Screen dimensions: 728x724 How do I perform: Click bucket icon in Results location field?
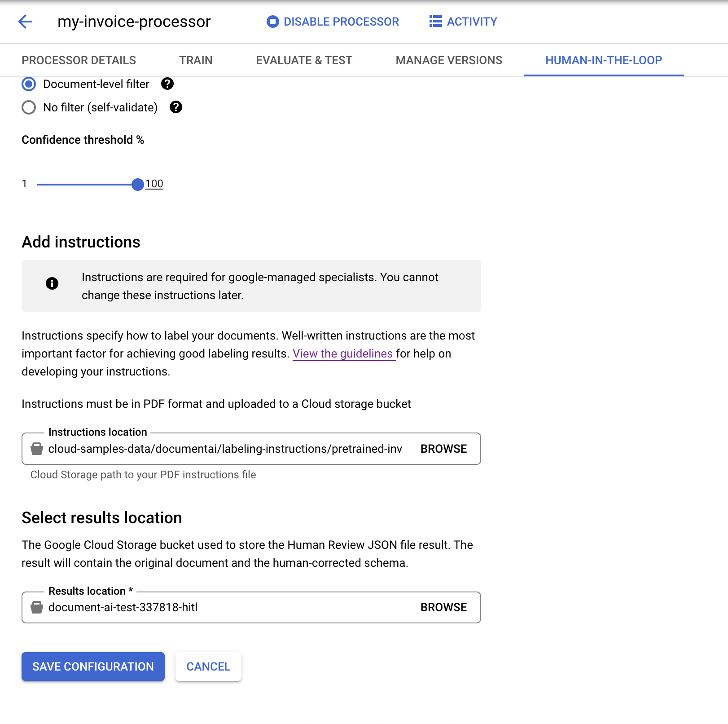[37, 607]
